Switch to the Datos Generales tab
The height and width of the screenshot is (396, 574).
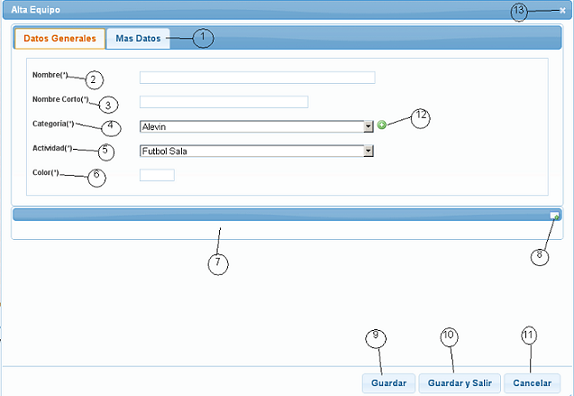60,38
